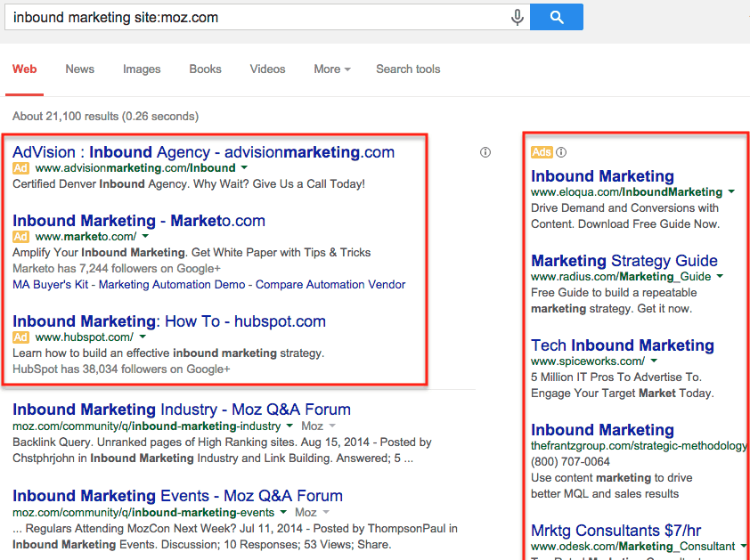
Task: Expand arrow next to www.eloqua.com/InboundMarketing URL
Action: pyautogui.click(x=731, y=191)
